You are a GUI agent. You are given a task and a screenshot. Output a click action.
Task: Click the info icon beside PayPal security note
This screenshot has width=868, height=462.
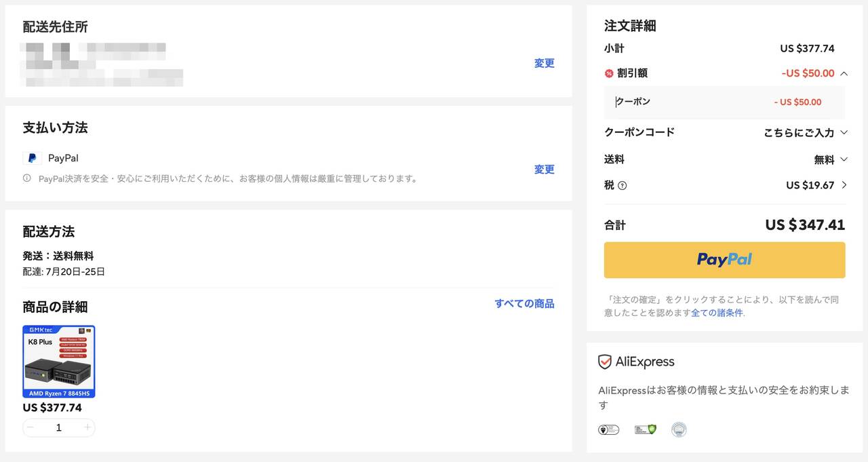27,178
